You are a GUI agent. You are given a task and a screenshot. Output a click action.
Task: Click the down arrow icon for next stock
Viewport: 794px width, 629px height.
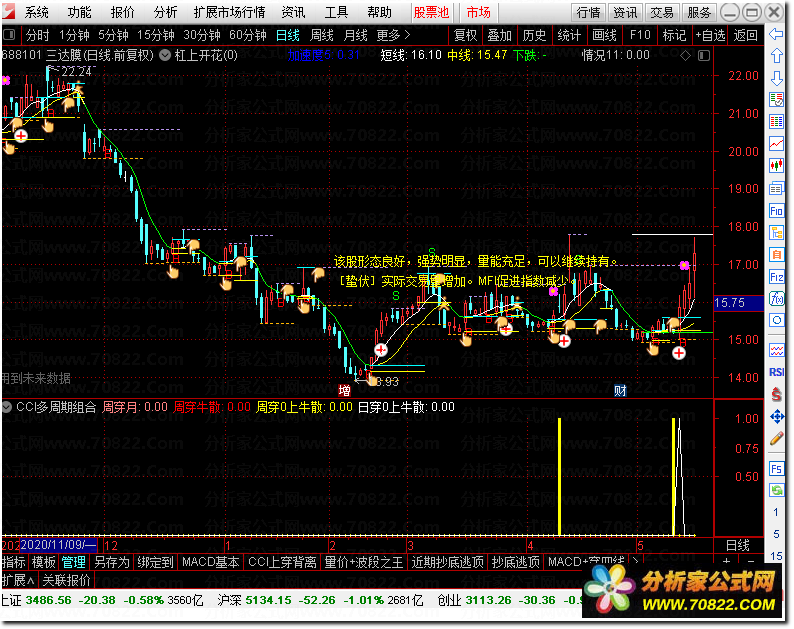[x=776, y=78]
